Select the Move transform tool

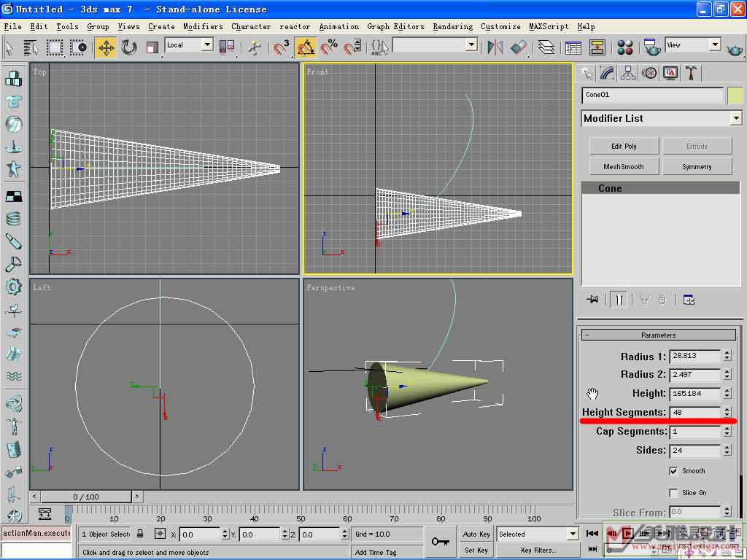coord(106,47)
